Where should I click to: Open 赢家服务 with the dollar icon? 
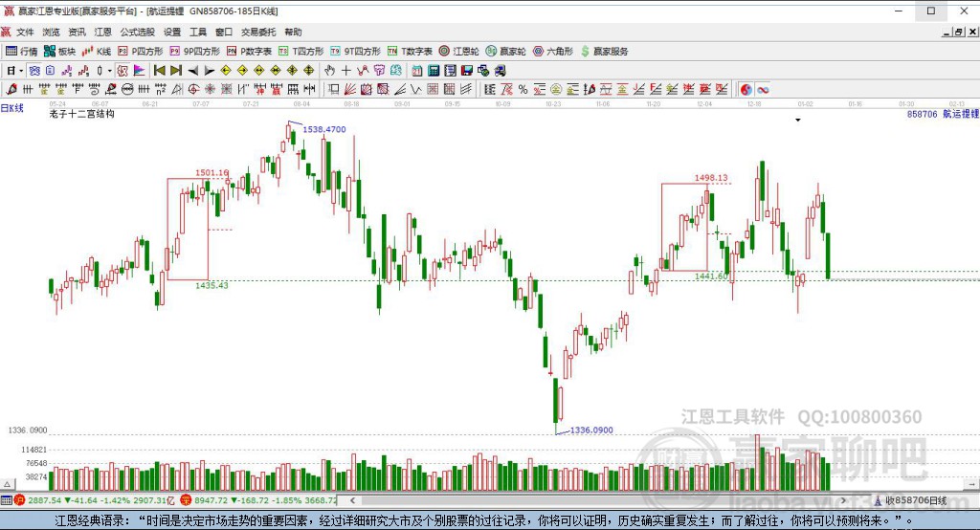tap(604, 52)
